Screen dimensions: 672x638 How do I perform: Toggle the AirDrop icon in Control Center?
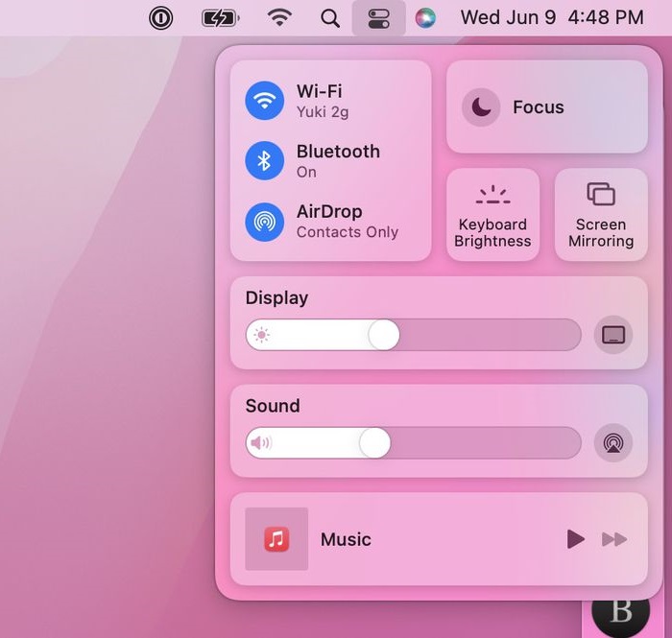pyautogui.click(x=264, y=221)
